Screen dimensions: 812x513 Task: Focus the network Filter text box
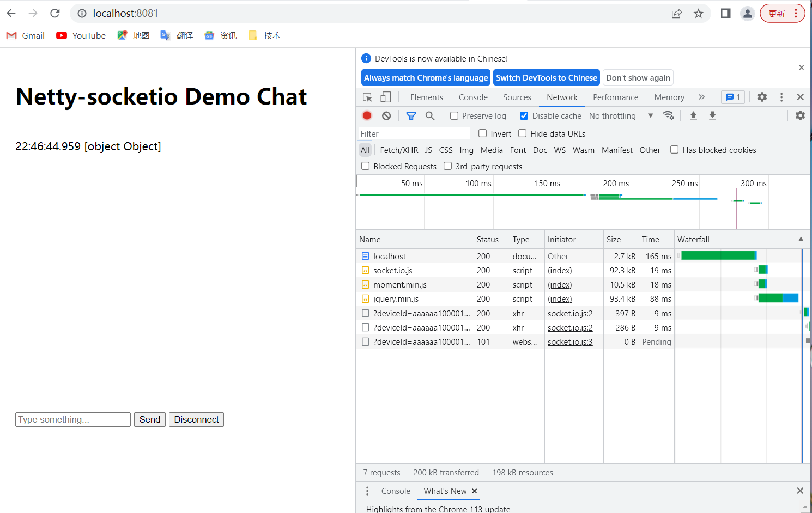pos(413,133)
